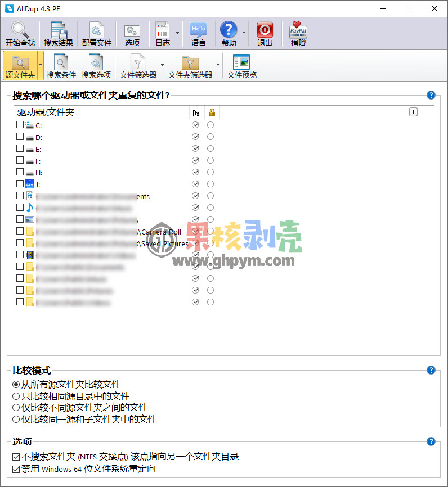Click the C: drive icon
448x487 pixels.
29,125
